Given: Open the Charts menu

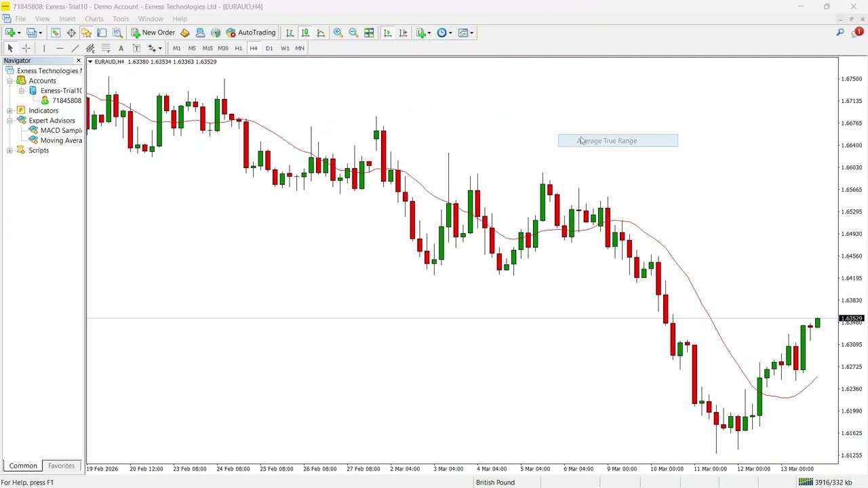Looking at the screenshot, I should coord(94,19).
